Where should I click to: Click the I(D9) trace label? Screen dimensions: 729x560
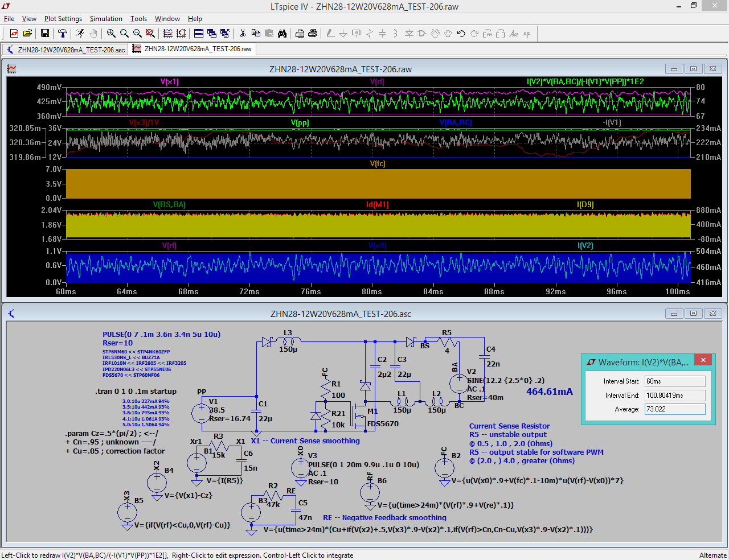[x=585, y=205]
